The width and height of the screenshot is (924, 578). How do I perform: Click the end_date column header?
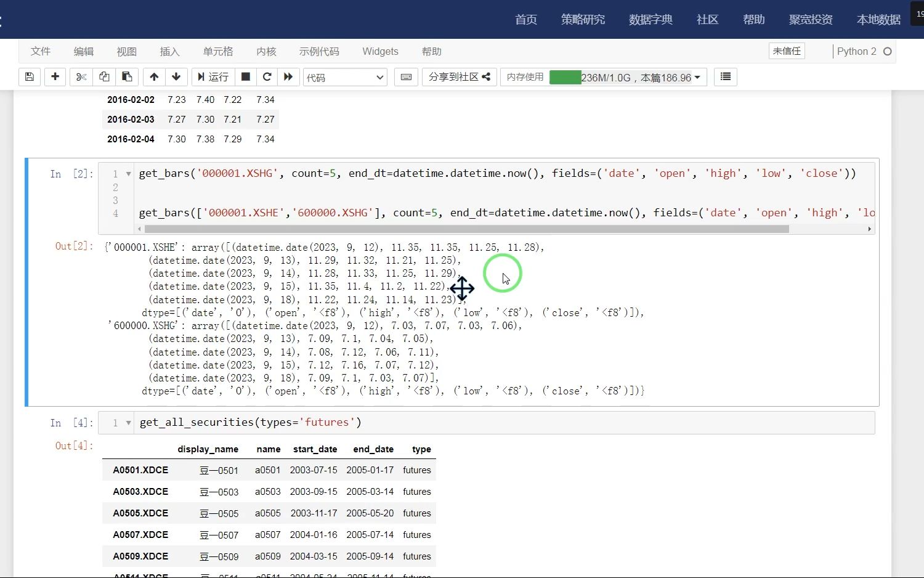[x=373, y=449]
